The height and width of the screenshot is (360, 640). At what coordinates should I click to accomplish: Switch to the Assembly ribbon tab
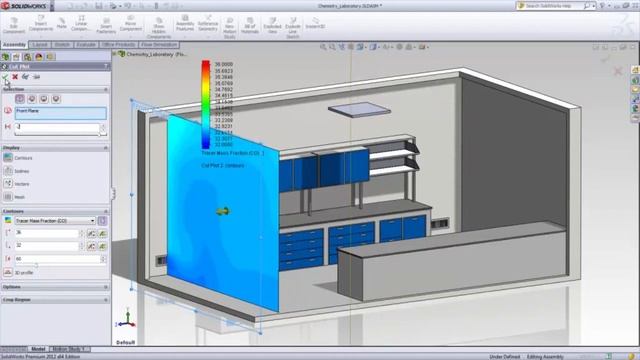[14, 45]
